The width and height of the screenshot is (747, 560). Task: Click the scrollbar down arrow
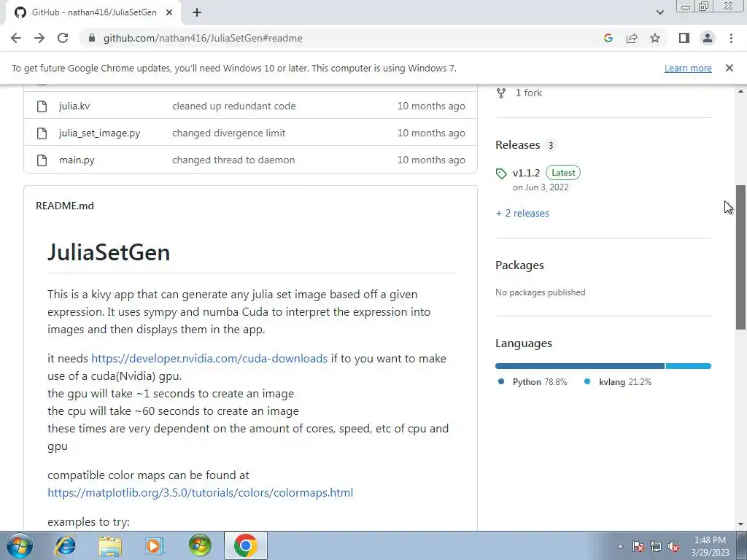tap(740, 524)
